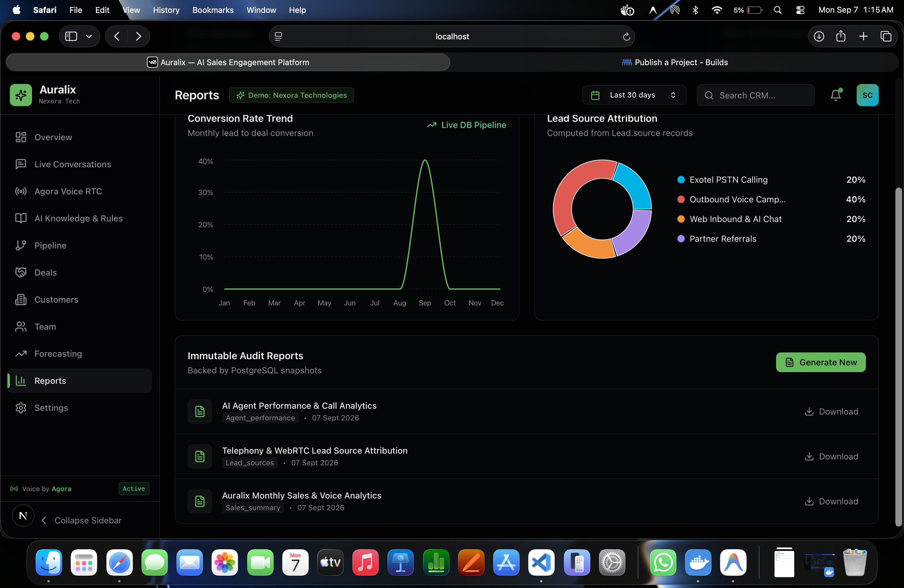The image size is (904, 588).
Task: Click the Search CRM input field
Action: (x=755, y=95)
